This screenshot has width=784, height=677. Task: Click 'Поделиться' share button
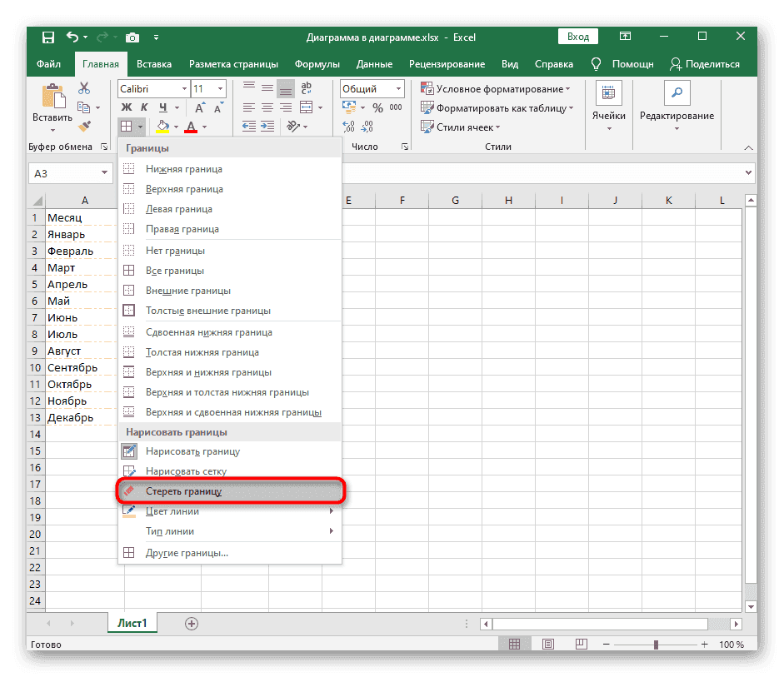pyautogui.click(x=705, y=64)
